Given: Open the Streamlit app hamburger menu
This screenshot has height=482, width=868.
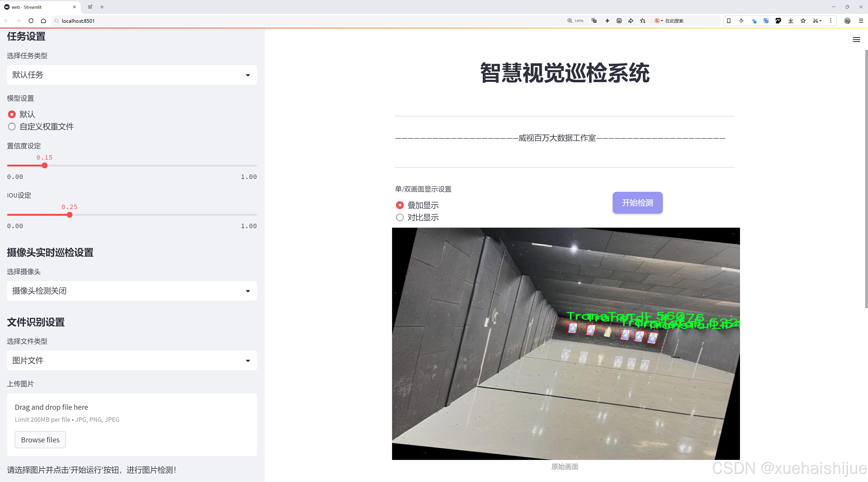Looking at the screenshot, I should click(x=856, y=40).
